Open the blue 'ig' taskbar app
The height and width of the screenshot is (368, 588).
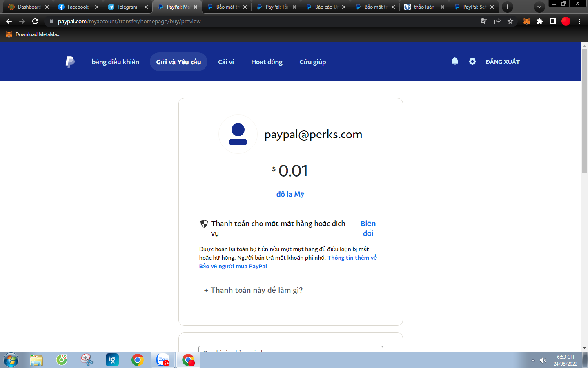click(112, 360)
